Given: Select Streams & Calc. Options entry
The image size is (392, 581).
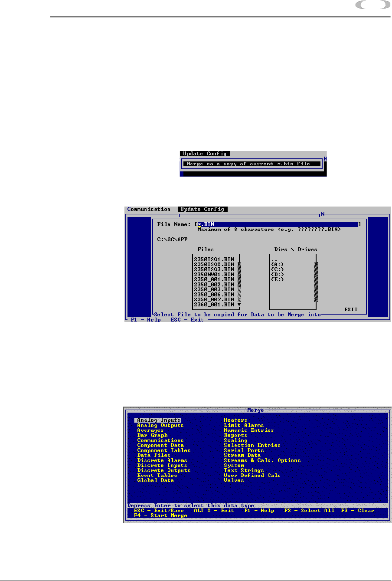Looking at the screenshot, I should pos(262,460).
